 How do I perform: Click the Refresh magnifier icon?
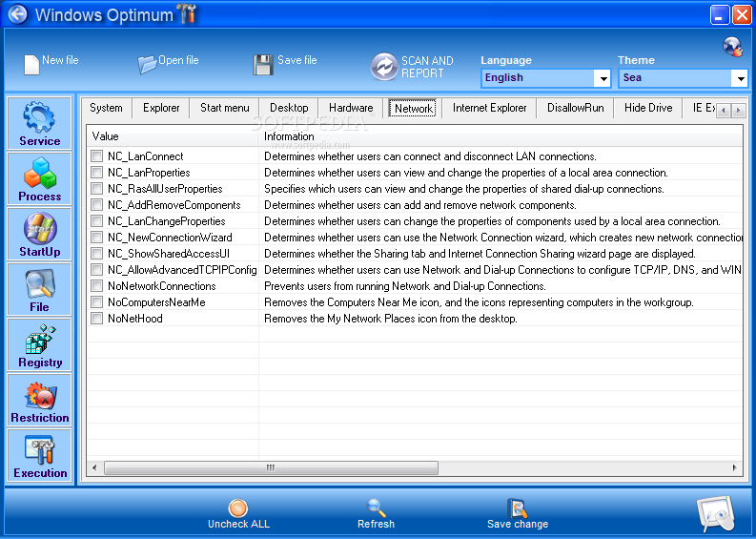[376, 508]
